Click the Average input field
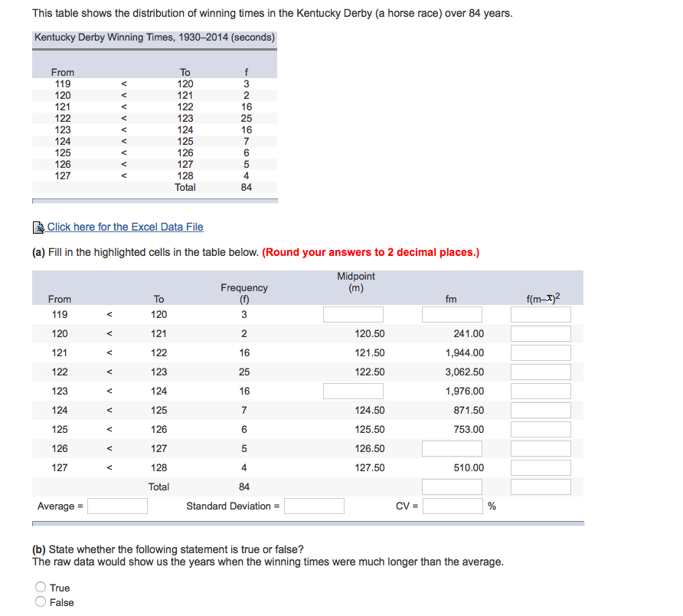The height and width of the screenshot is (616, 683). pyautogui.click(x=117, y=506)
